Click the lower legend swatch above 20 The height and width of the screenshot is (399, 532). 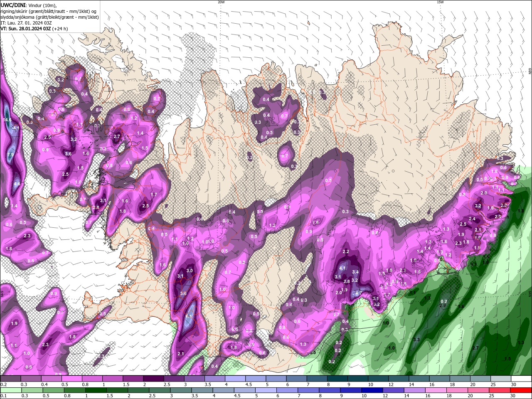click(478, 390)
